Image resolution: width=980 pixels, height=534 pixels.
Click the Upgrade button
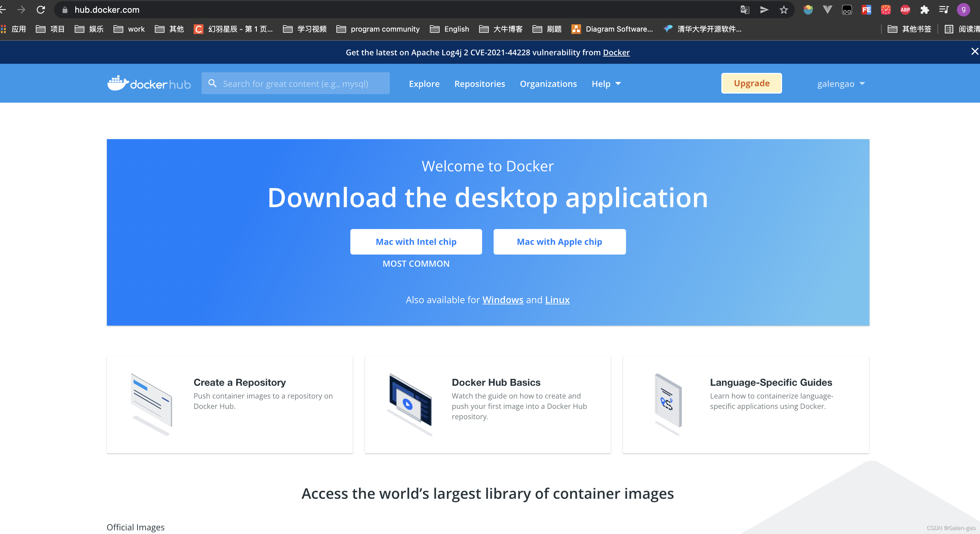click(752, 83)
